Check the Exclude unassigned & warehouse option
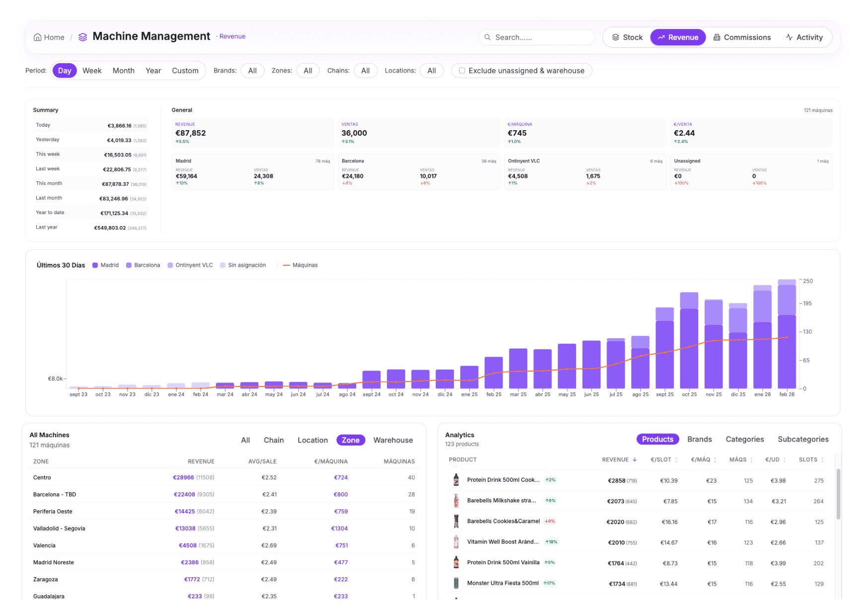 (462, 71)
